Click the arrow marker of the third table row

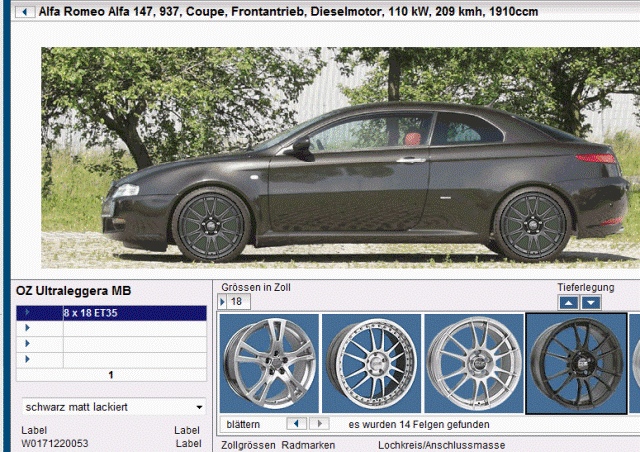[x=27, y=343]
